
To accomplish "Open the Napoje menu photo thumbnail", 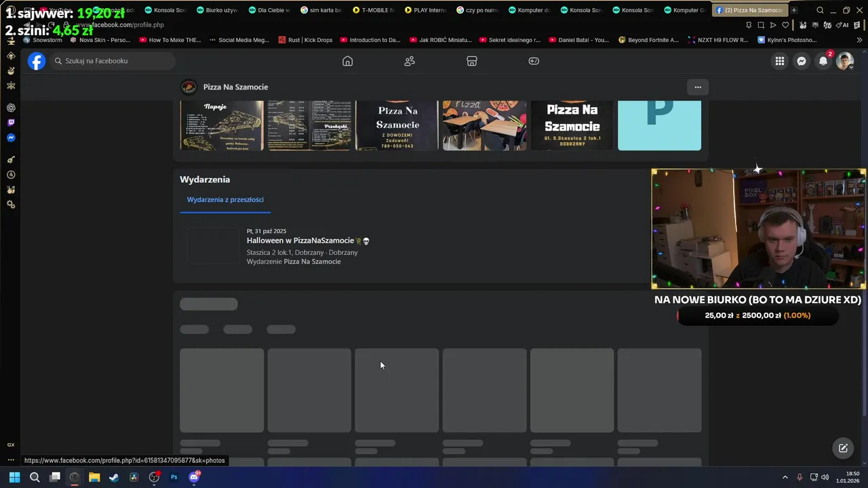I will 222,125.
